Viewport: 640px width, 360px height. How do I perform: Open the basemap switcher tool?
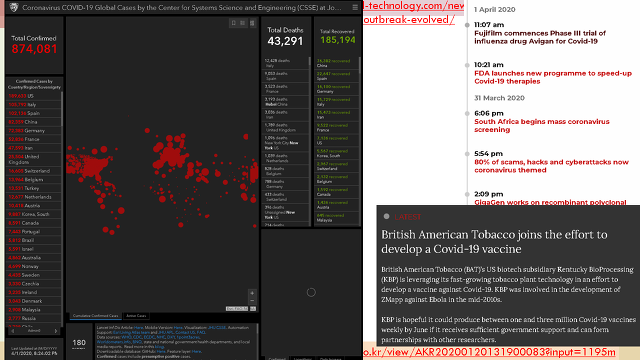(x=252, y=23)
